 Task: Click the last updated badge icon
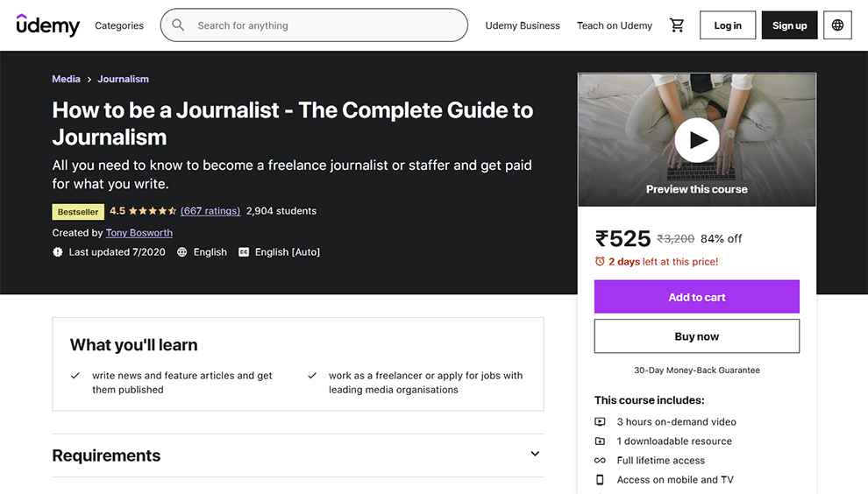tap(58, 252)
